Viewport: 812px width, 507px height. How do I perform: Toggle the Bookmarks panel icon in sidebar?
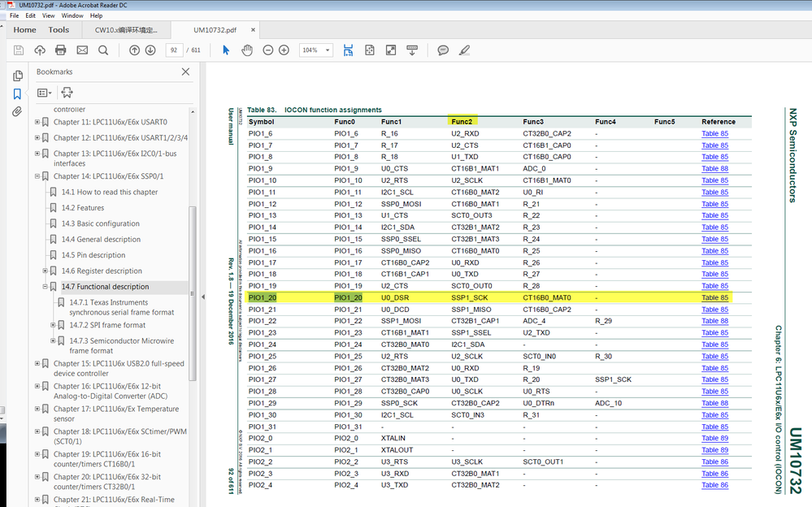pos(17,93)
